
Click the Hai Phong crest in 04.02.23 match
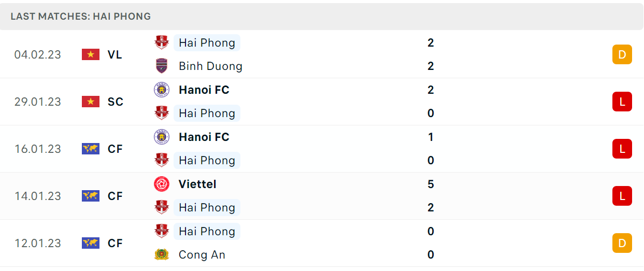click(162, 42)
